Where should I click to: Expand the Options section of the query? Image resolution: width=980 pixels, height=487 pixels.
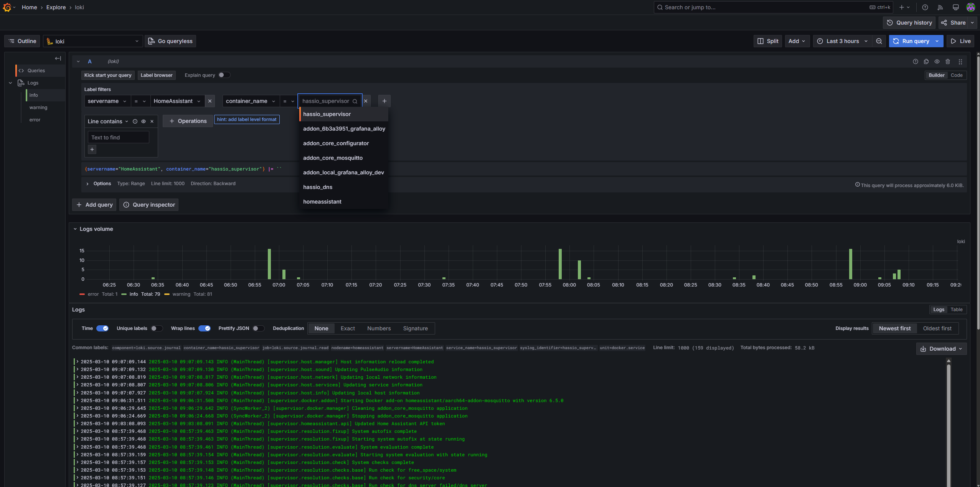click(99, 184)
